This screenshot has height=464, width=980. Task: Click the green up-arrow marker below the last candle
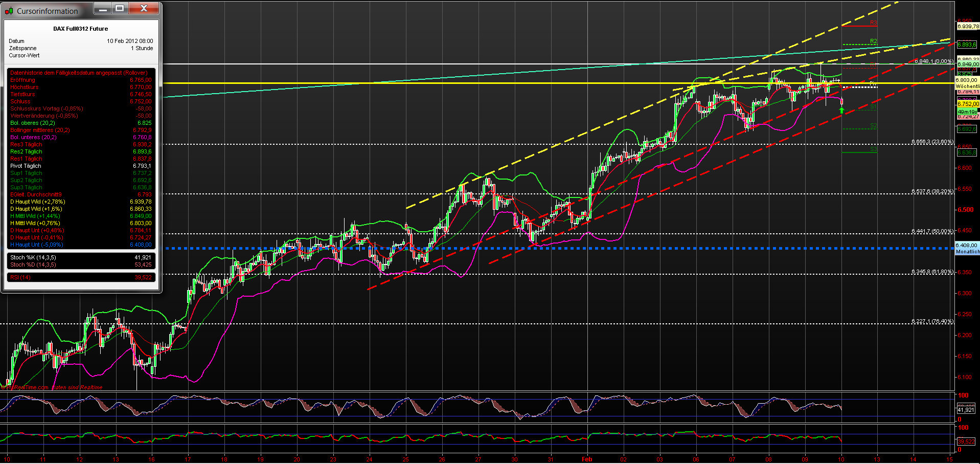click(841, 110)
